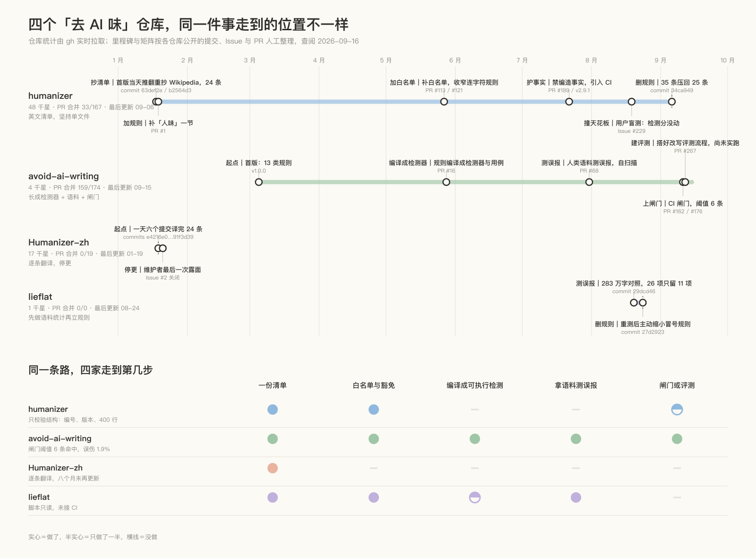The height and width of the screenshot is (558, 756).
Task: Click avoid-ai-writing's dot under 一份清单
Action: coord(273,439)
